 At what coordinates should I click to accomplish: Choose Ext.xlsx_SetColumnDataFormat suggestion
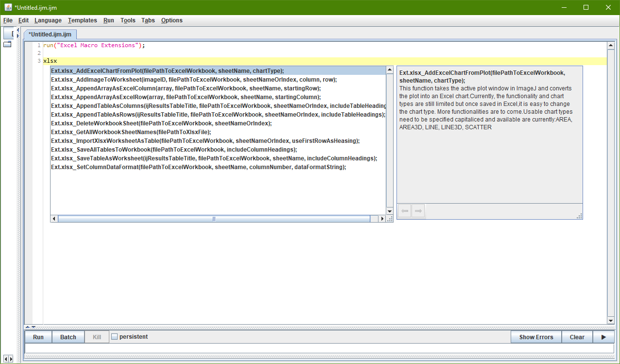[218, 167]
